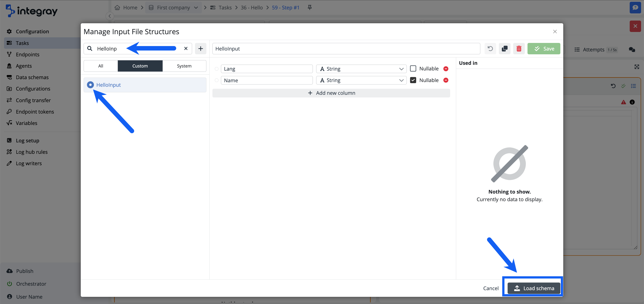Enable Nullable for the Lang column
The height and width of the screenshot is (304, 644).
(413, 68)
